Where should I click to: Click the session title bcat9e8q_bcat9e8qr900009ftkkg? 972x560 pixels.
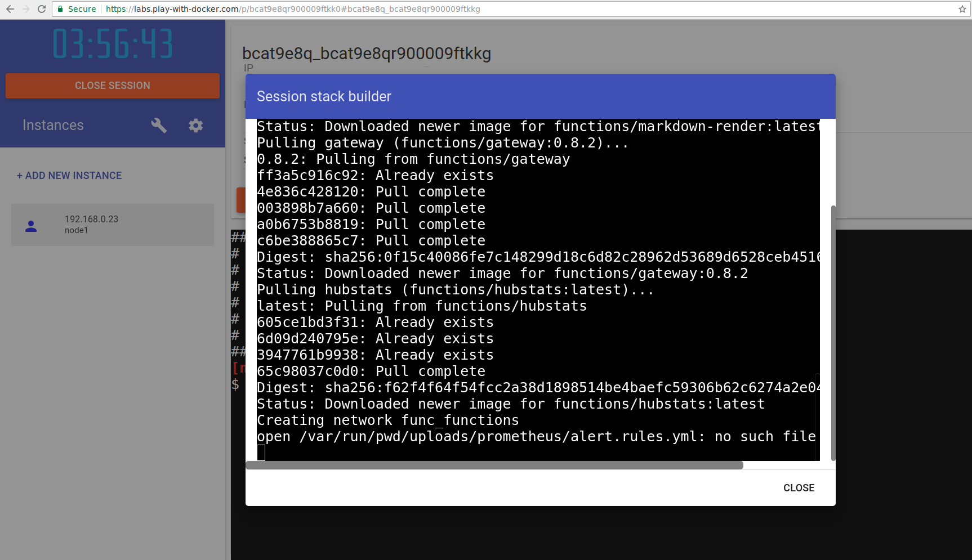[367, 54]
